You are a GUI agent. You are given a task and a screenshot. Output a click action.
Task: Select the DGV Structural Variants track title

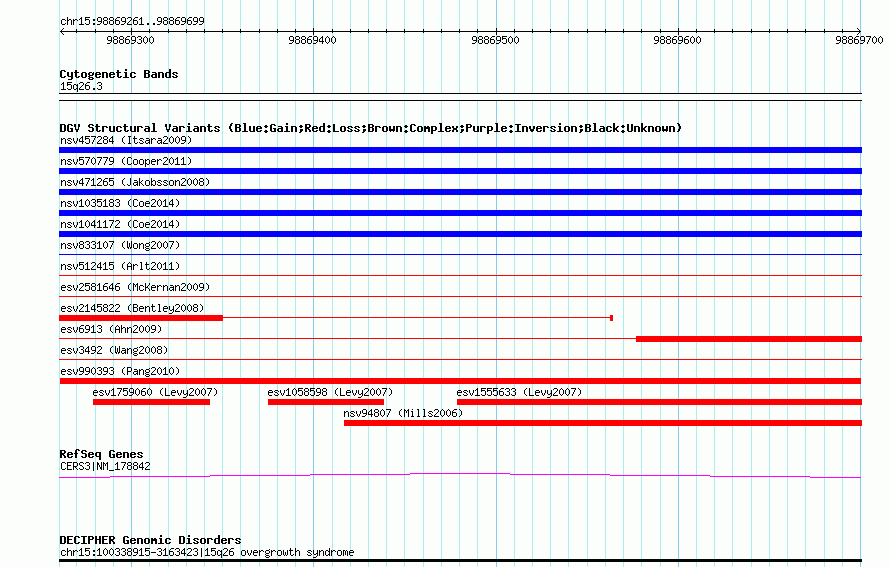[x=371, y=128]
